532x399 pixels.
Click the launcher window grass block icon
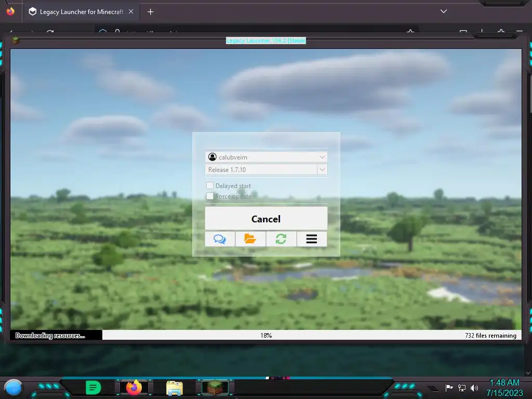(16, 41)
